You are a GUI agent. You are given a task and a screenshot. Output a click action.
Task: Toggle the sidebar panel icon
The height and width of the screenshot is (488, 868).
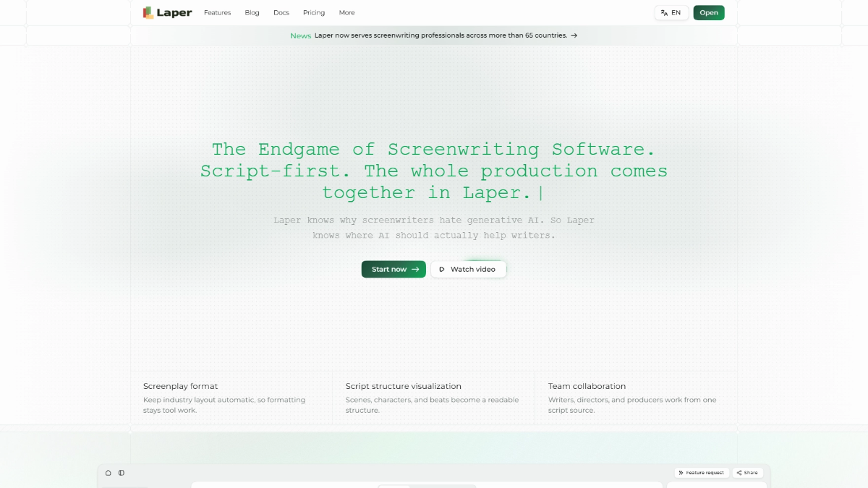[x=121, y=473]
